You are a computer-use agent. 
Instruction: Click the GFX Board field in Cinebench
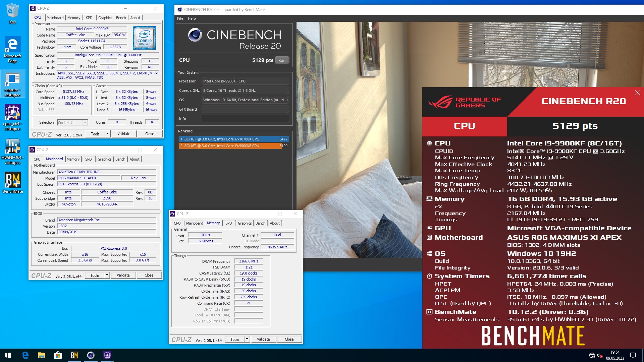click(x=245, y=109)
